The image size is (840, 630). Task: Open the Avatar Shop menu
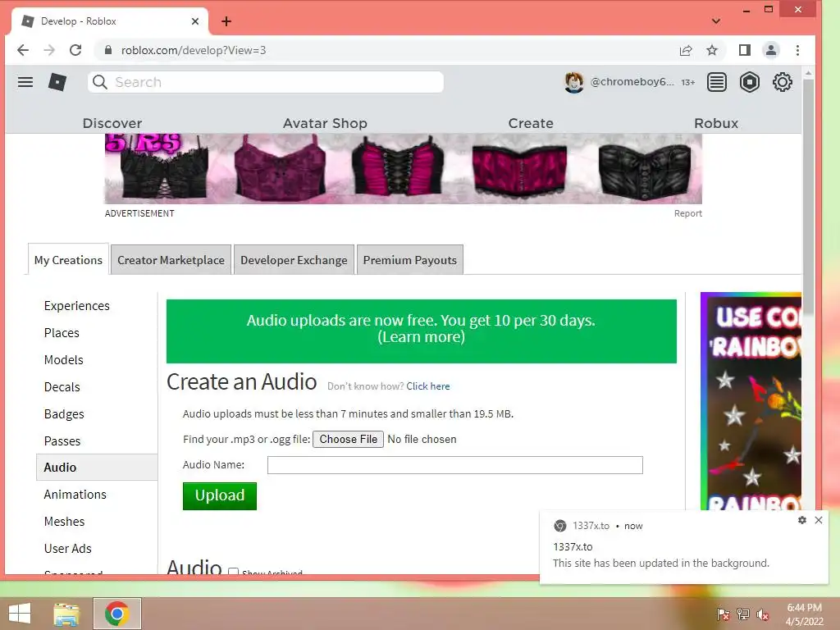tap(325, 123)
